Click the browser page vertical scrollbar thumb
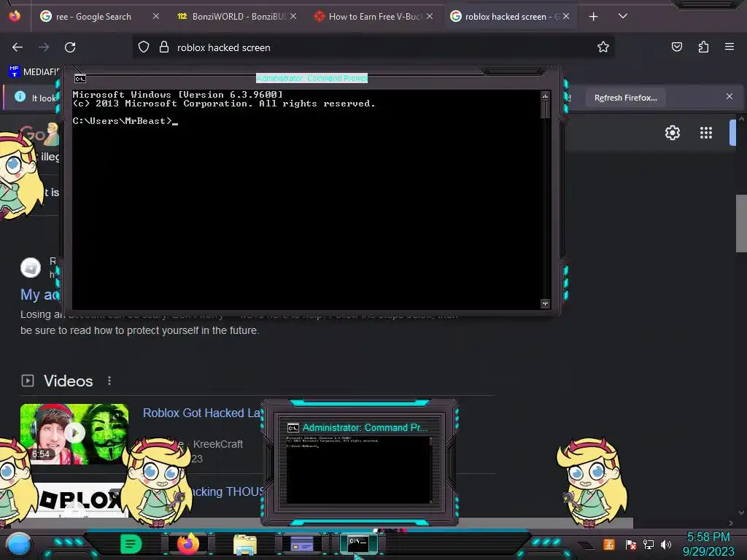This screenshot has height=560, width=747. tap(741, 223)
